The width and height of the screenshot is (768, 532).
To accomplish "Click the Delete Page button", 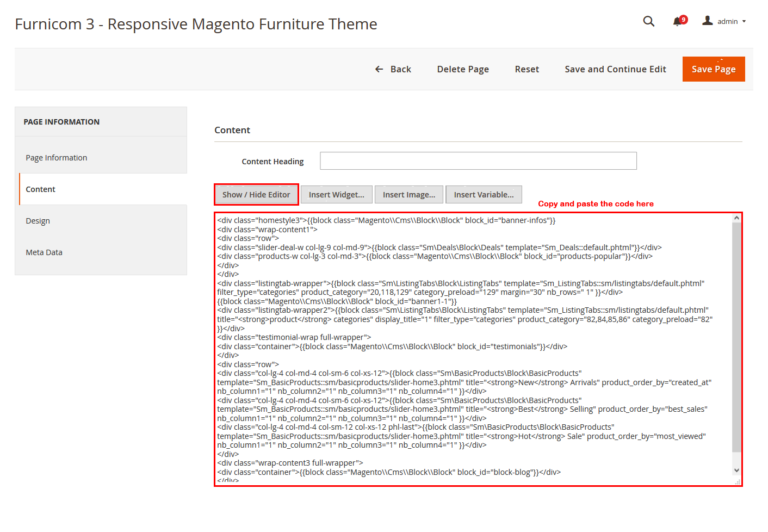I will pos(463,69).
